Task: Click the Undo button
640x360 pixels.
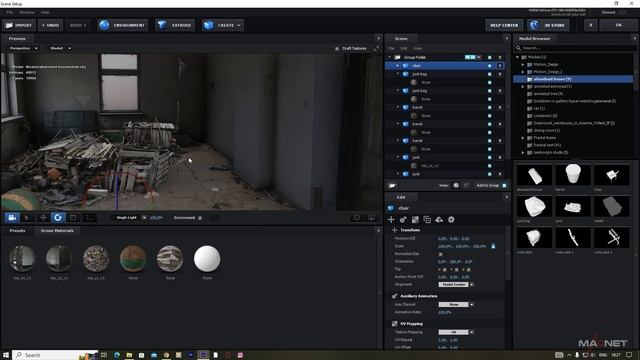Action: coord(51,25)
